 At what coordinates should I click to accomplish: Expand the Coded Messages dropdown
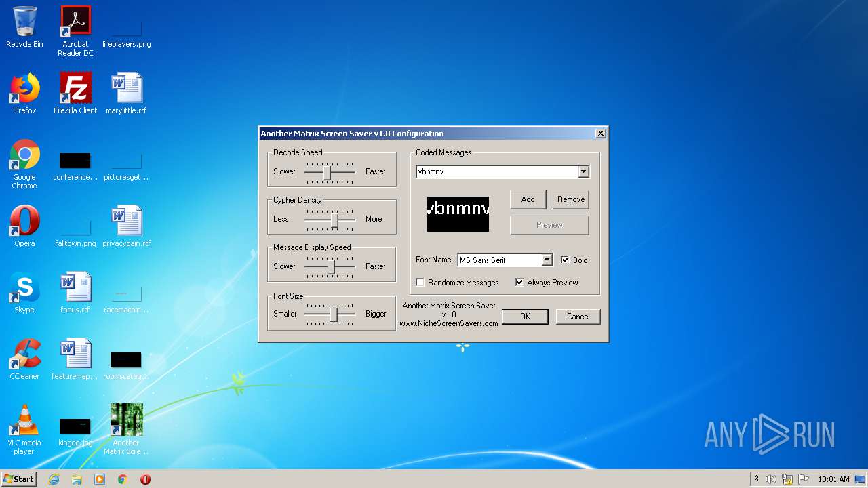pos(583,172)
